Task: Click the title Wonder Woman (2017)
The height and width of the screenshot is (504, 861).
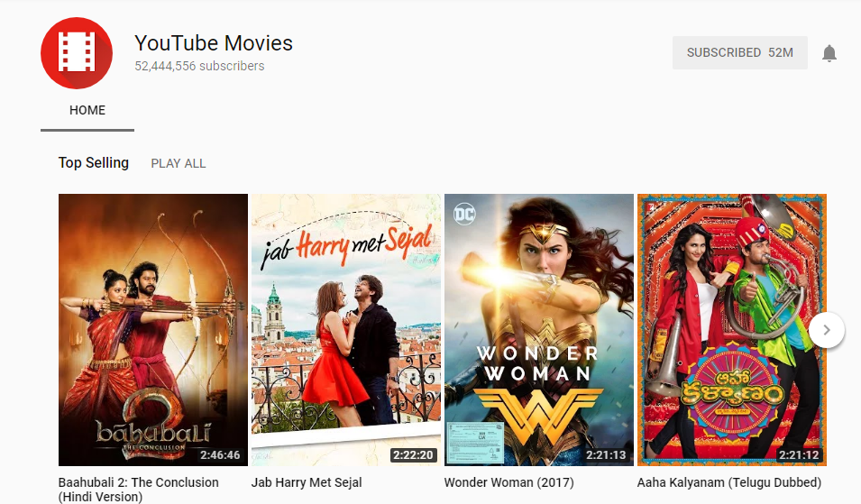Action: 509,482
